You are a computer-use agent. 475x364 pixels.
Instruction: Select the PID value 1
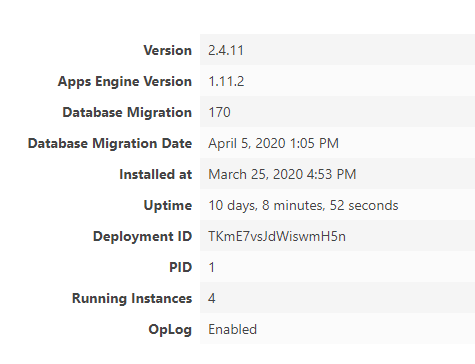pos(211,267)
